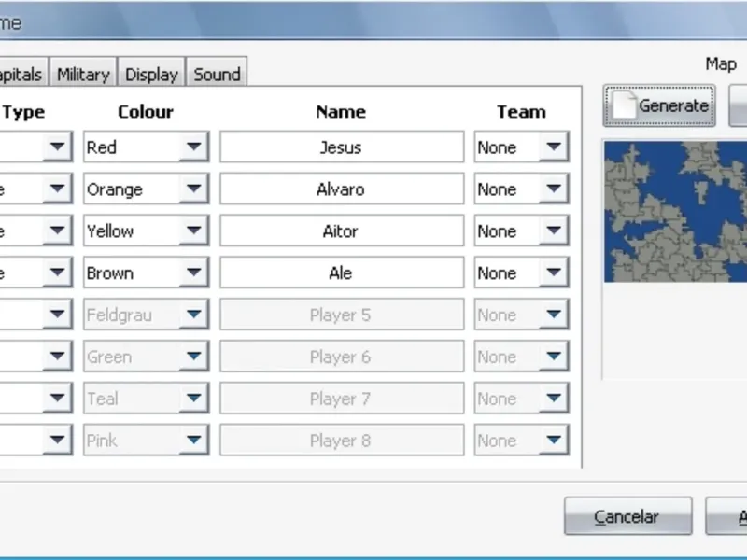Click the Name column header
The width and height of the screenshot is (747, 560).
[341, 112]
